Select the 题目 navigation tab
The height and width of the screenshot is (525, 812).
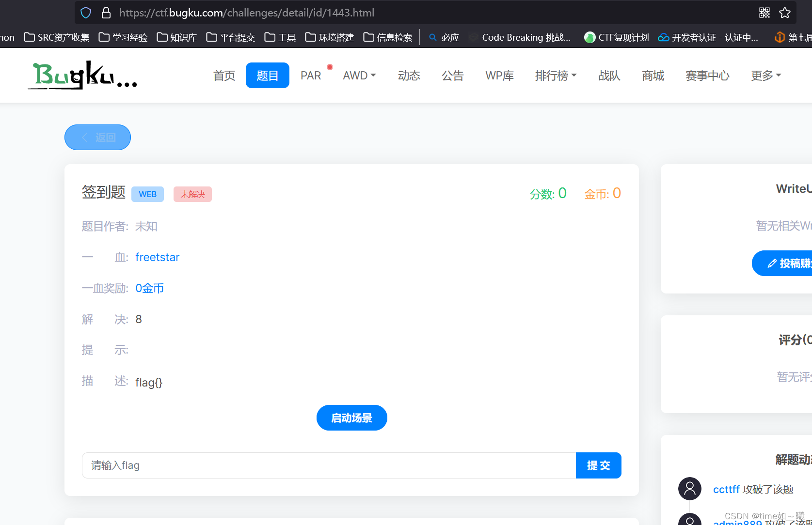point(268,76)
